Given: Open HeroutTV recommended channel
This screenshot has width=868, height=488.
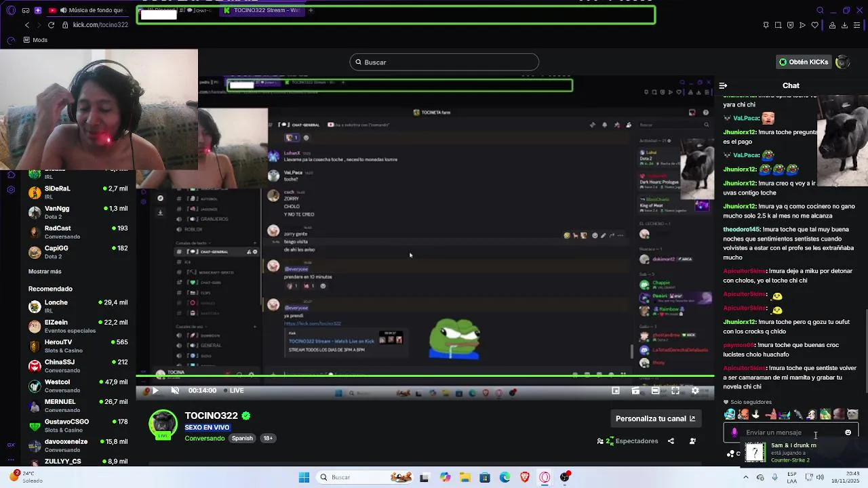Looking at the screenshot, I should pos(78,346).
